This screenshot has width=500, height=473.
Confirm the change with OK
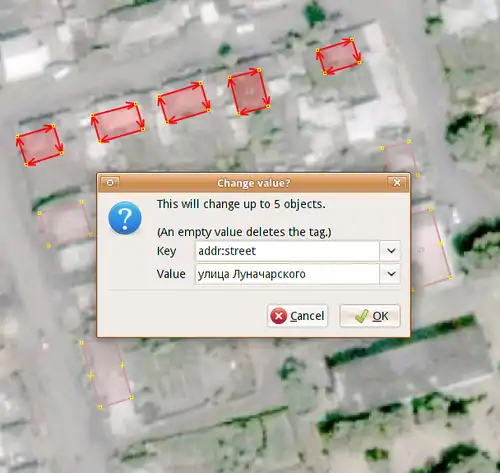[370, 316]
